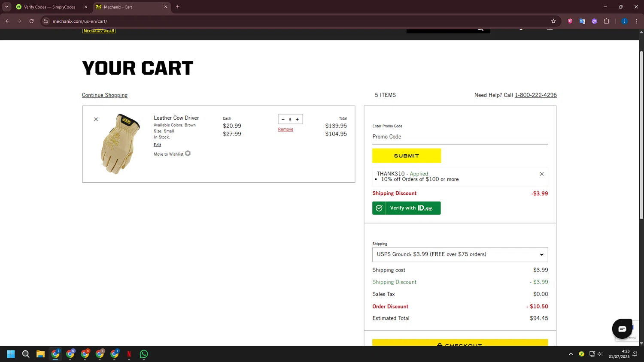Reload the current page
The height and width of the screenshot is (362, 644).
tap(31, 21)
